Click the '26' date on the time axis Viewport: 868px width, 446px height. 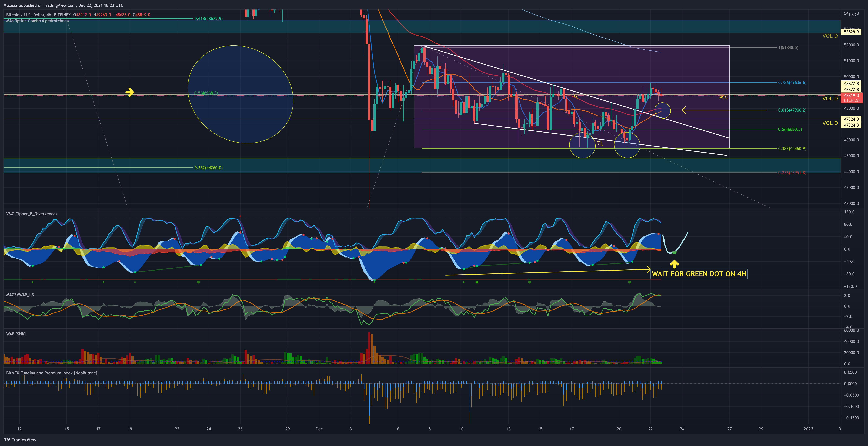pos(240,429)
